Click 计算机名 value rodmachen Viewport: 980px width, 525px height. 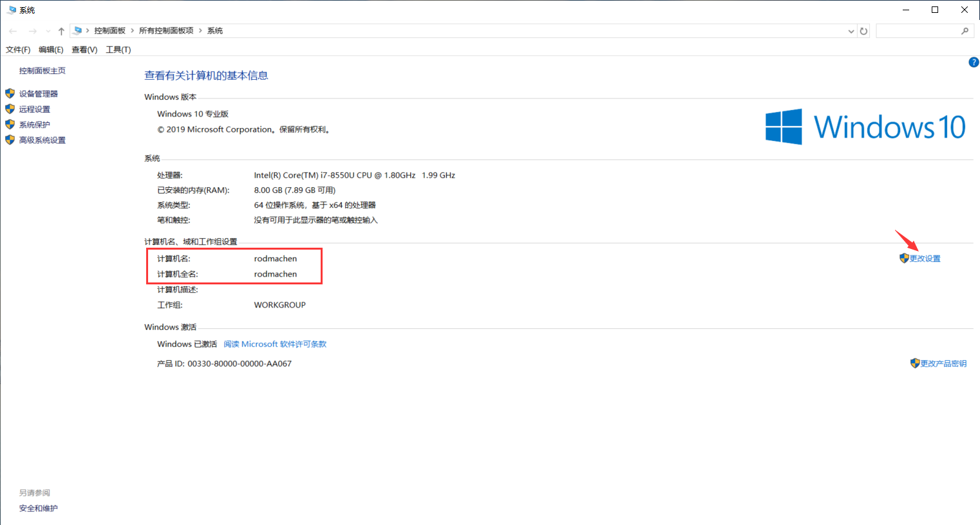pyautogui.click(x=276, y=259)
